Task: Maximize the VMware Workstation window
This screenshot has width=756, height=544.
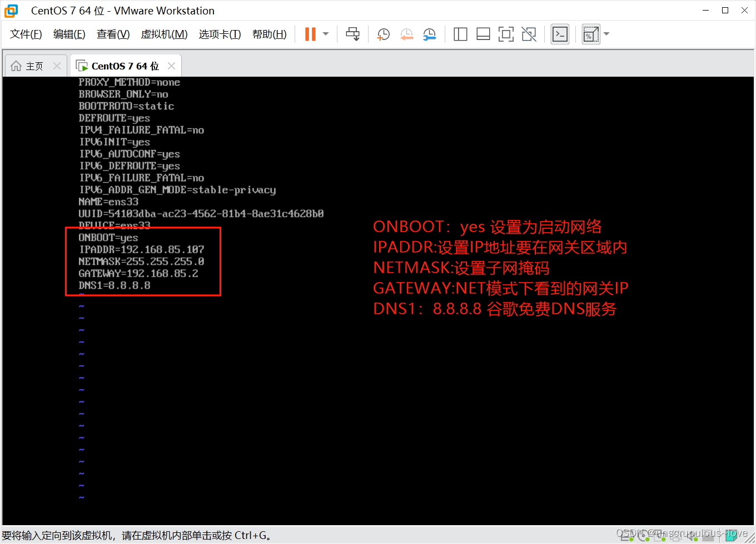Action: [x=725, y=11]
